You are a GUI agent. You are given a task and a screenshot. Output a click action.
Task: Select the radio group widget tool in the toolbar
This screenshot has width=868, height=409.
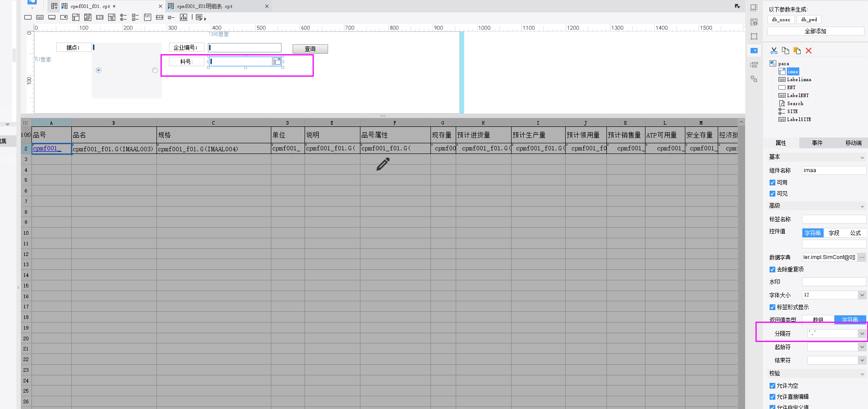pos(124,17)
